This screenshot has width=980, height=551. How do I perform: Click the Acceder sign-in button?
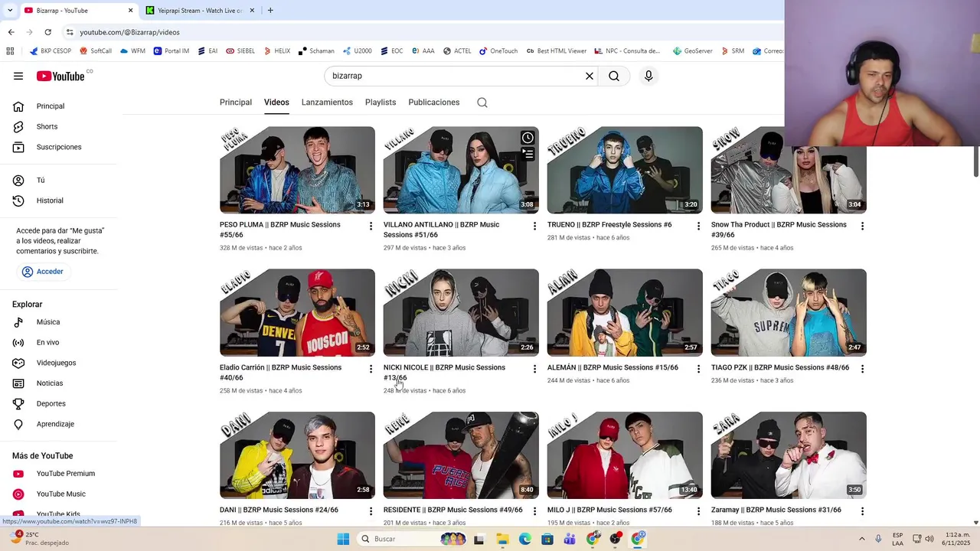(43, 272)
